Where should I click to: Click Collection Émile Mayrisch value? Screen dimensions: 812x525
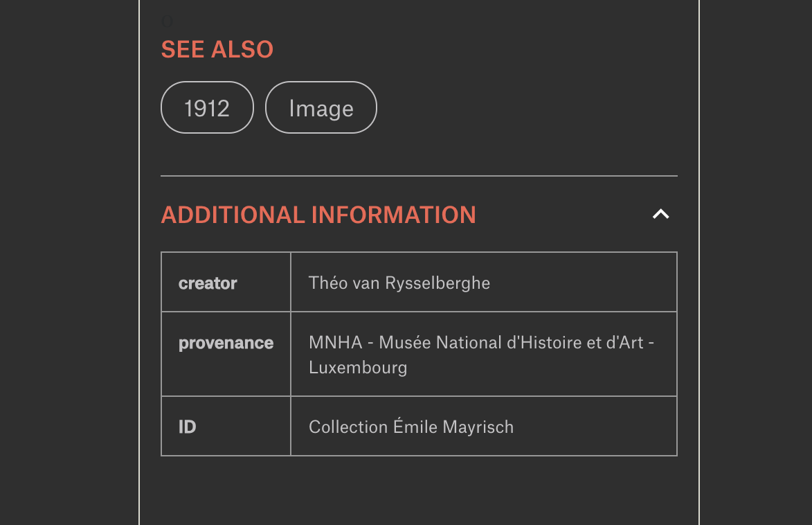coord(411,427)
